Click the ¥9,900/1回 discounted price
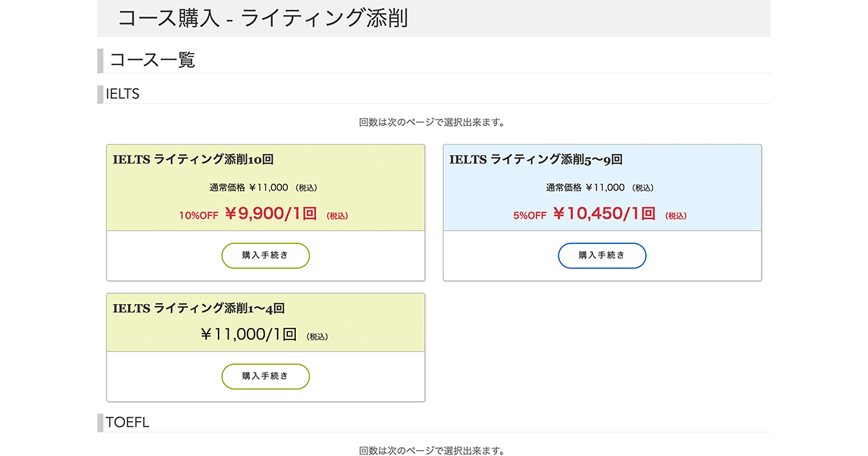The width and height of the screenshot is (868, 456). (271, 214)
